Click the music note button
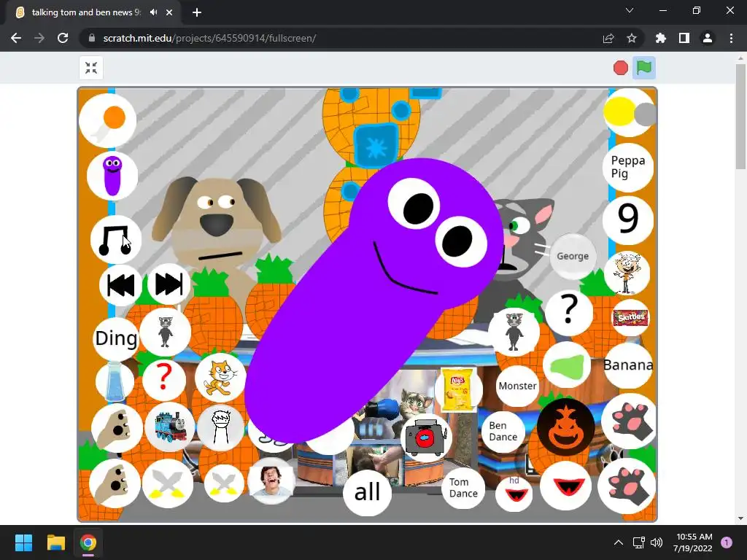The height and width of the screenshot is (560, 747). [x=116, y=239]
